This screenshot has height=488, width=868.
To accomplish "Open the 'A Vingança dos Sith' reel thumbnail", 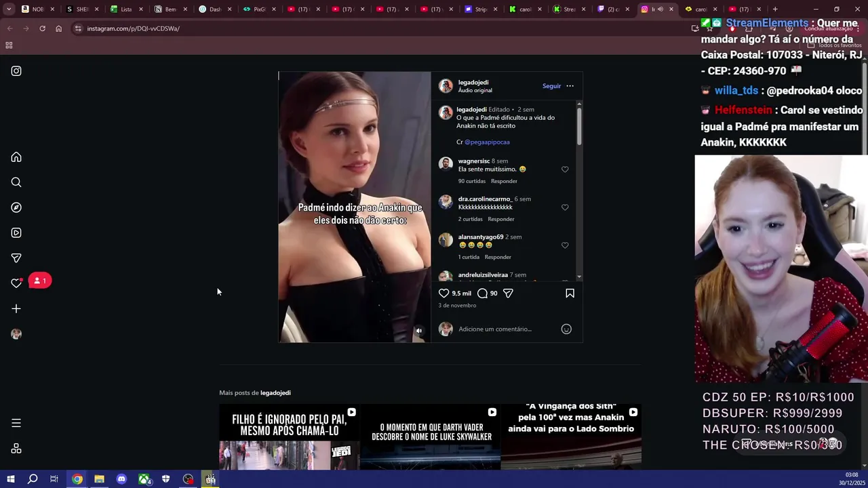I will (x=571, y=437).
